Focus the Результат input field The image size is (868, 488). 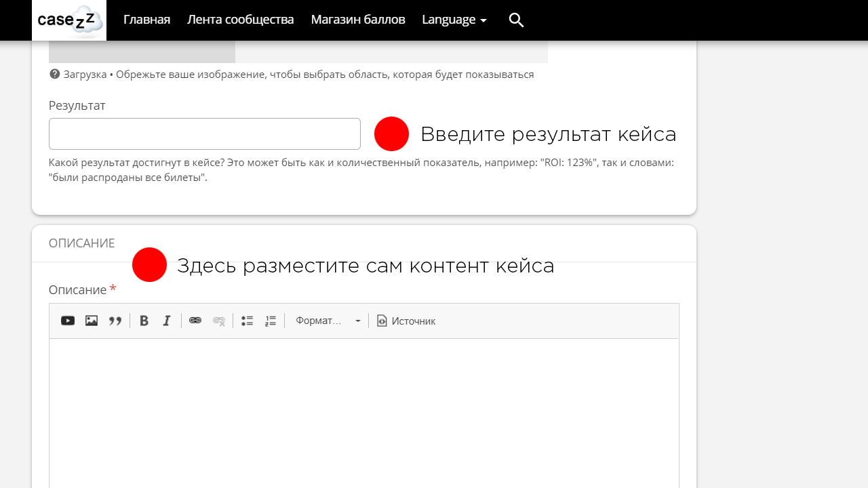[x=205, y=134]
